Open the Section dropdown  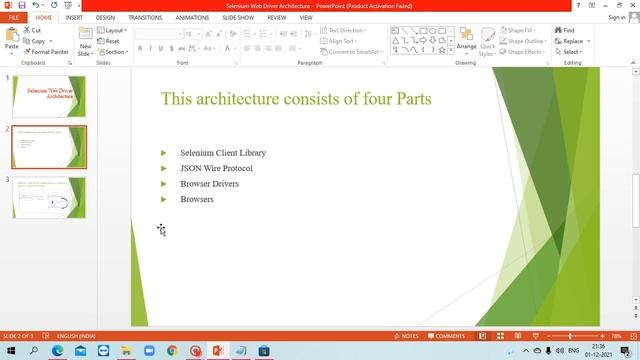point(113,52)
